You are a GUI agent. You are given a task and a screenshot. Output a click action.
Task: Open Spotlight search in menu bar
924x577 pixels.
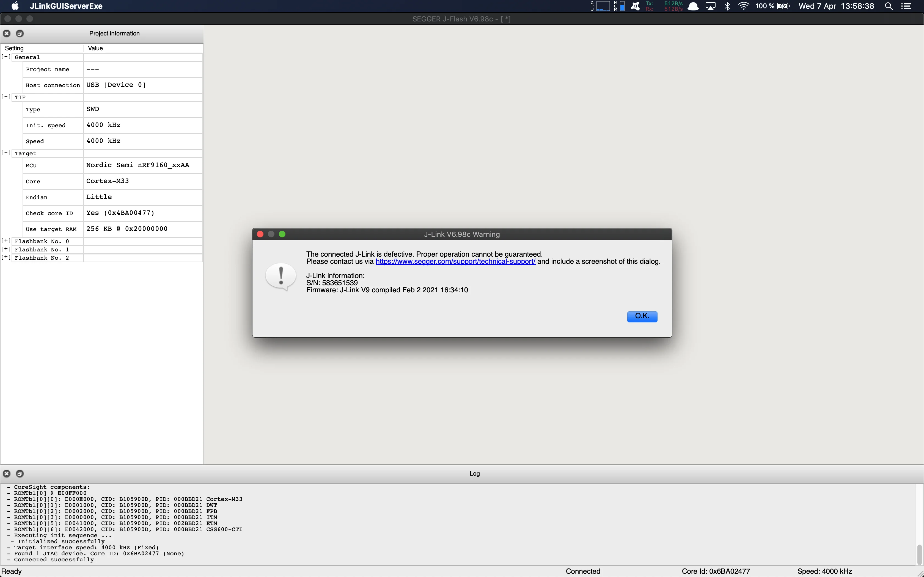pos(889,6)
